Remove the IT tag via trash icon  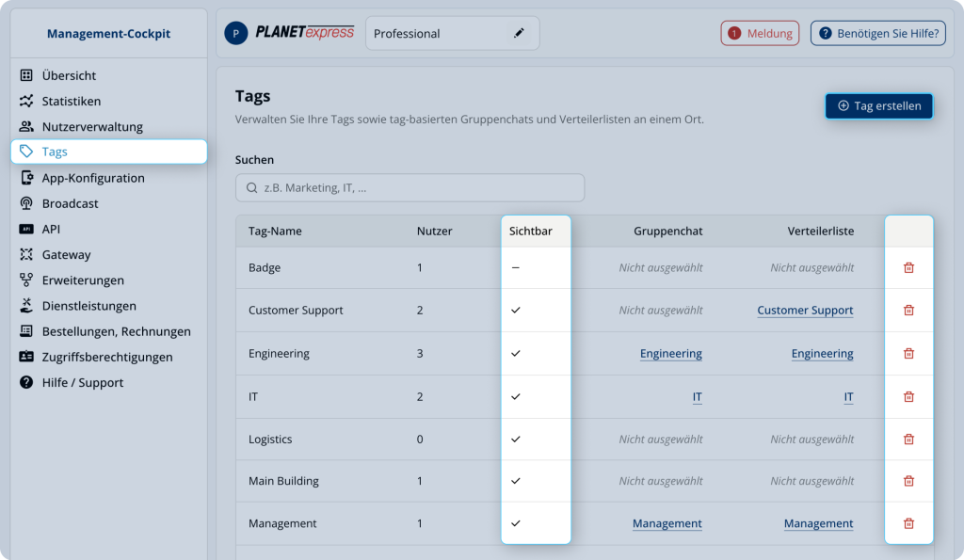tap(908, 396)
